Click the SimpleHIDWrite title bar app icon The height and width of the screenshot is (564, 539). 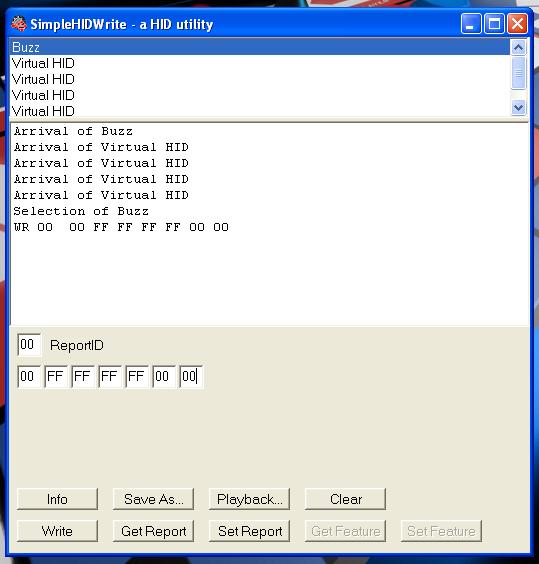[19, 24]
